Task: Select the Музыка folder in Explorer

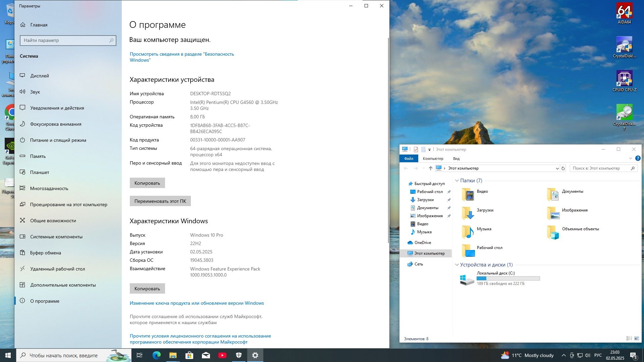Action: coord(477,232)
